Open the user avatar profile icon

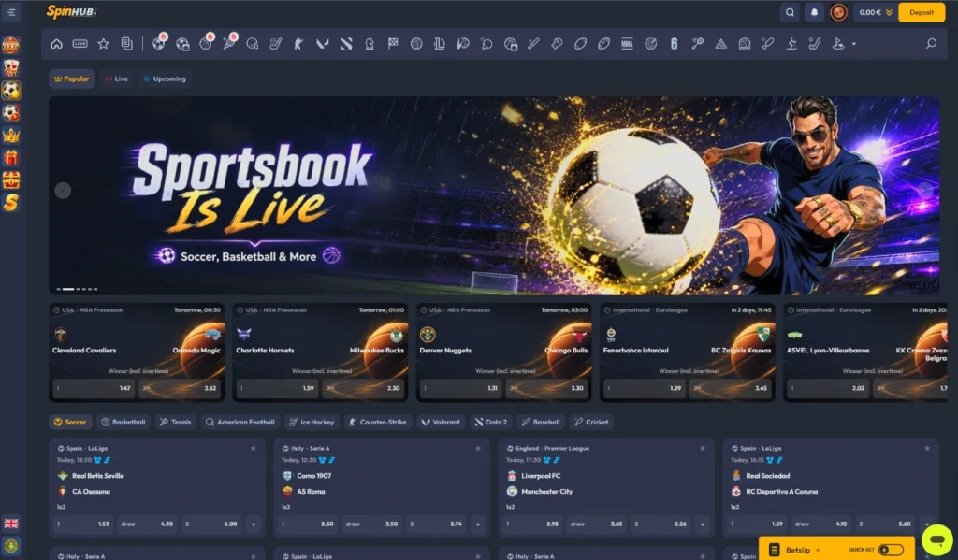tap(838, 12)
